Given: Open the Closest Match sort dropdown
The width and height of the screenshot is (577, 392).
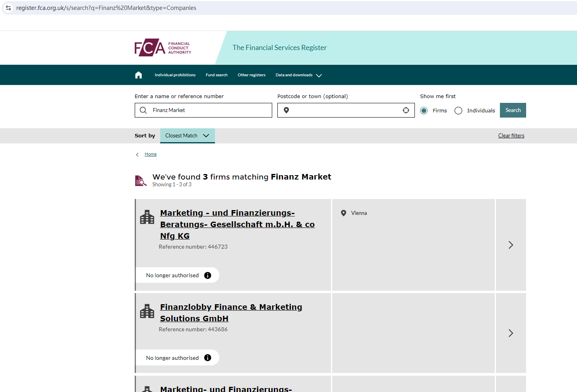Looking at the screenshot, I should pos(187,135).
